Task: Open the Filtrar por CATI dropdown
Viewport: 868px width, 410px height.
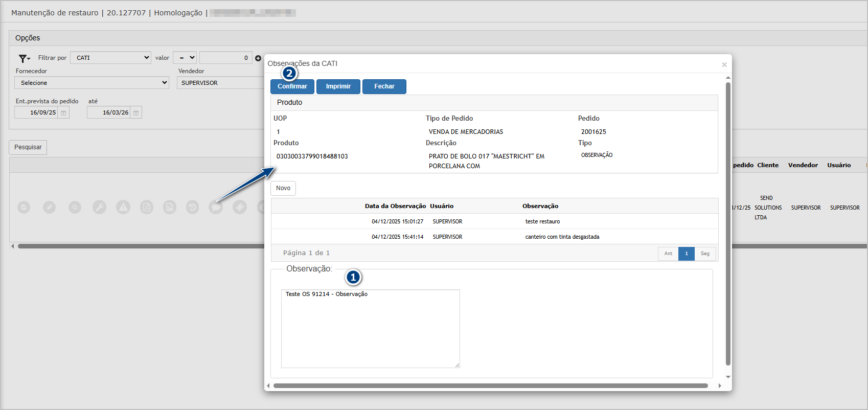Action: pyautogui.click(x=110, y=58)
